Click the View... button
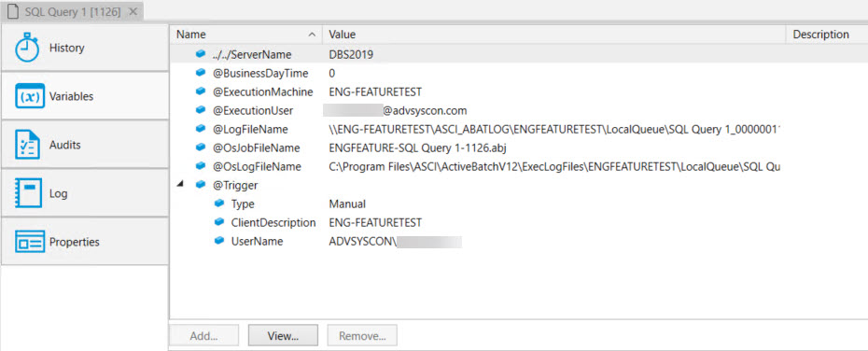Screen dimensions: 868x351 pyautogui.click(x=283, y=335)
